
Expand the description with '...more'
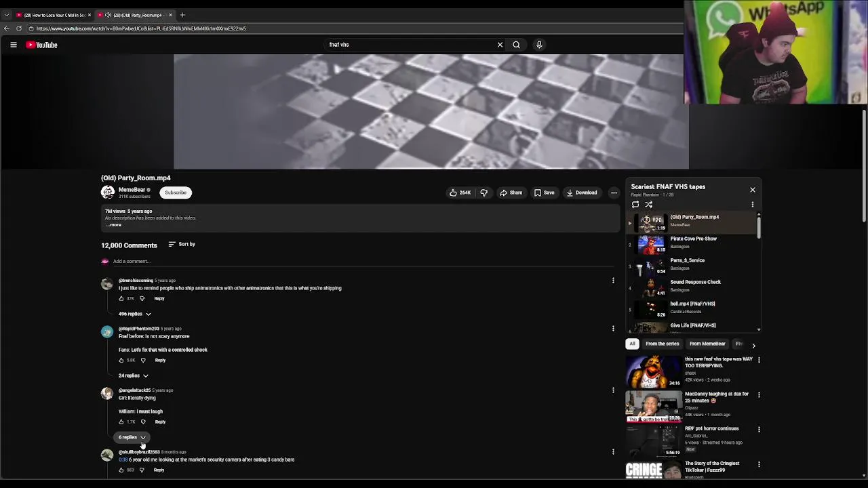tap(113, 224)
